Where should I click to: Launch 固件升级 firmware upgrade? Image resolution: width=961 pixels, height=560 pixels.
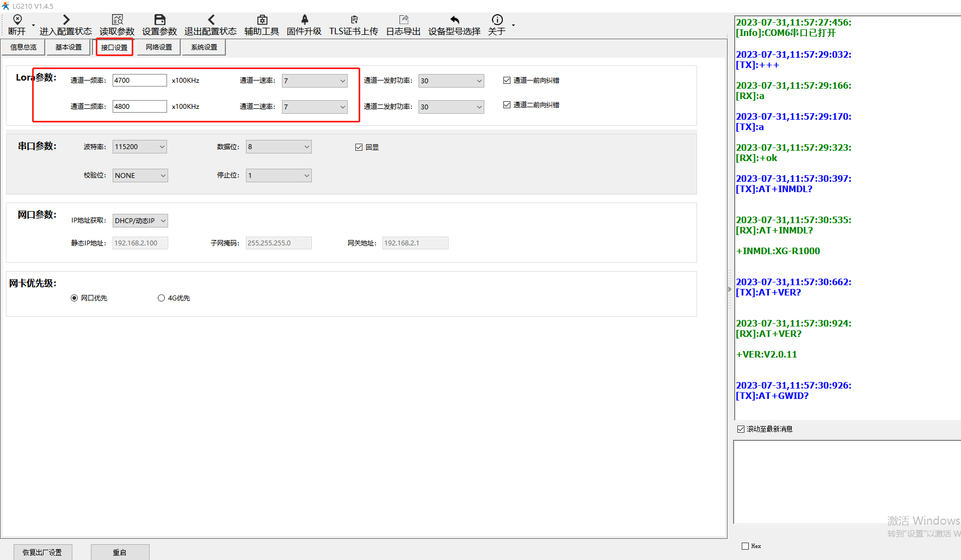pos(304,20)
